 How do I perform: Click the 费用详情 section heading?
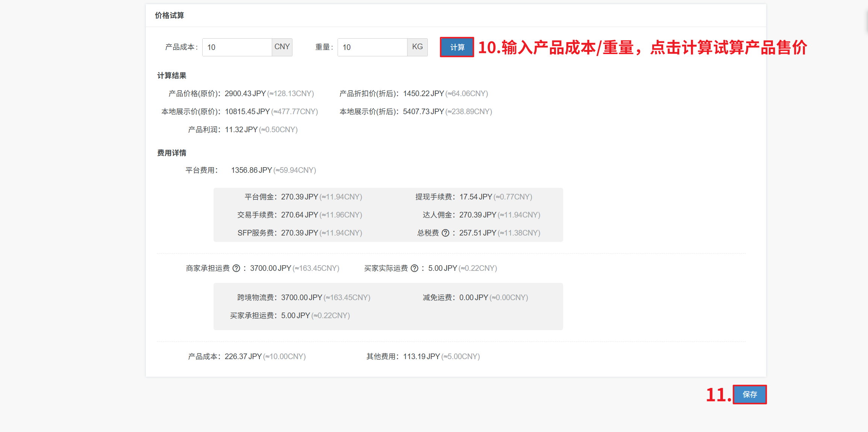[x=172, y=153]
